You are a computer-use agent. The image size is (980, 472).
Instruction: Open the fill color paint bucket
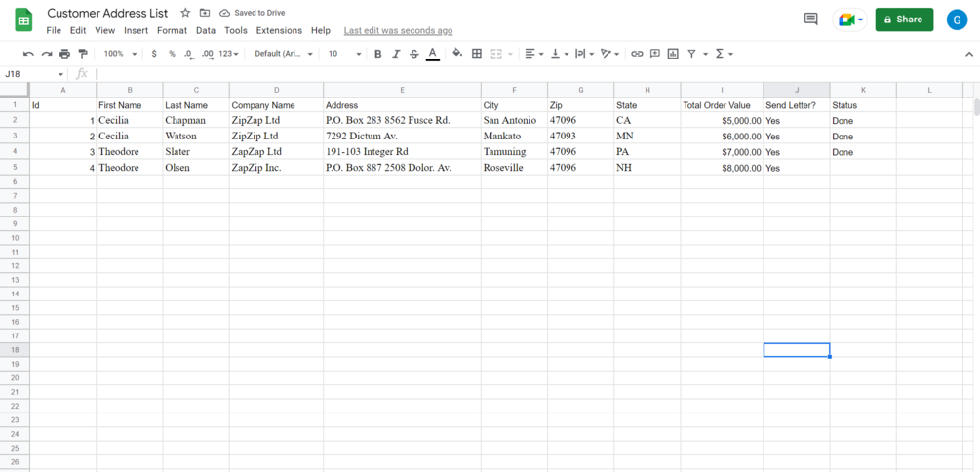[457, 54]
